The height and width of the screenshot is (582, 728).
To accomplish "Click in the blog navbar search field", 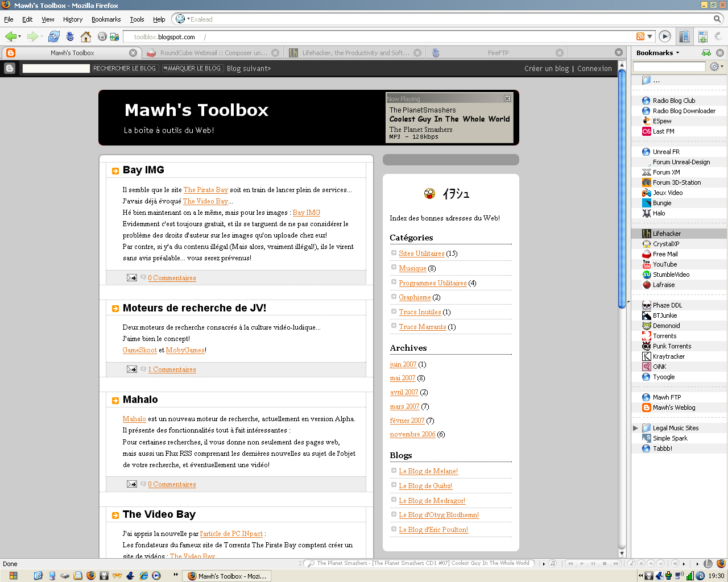I will (56, 68).
